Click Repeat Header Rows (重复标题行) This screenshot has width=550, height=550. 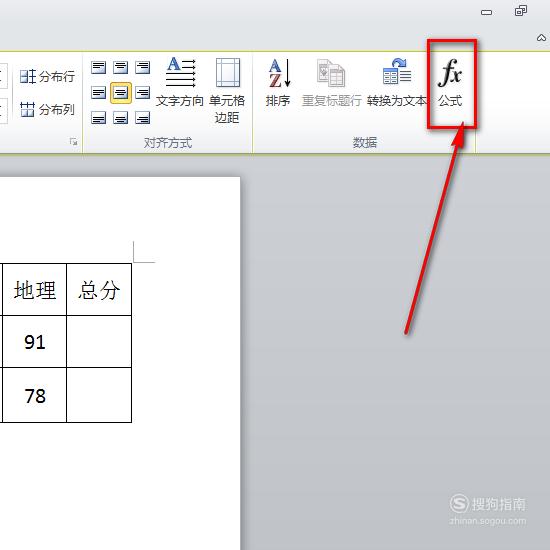[x=331, y=83]
